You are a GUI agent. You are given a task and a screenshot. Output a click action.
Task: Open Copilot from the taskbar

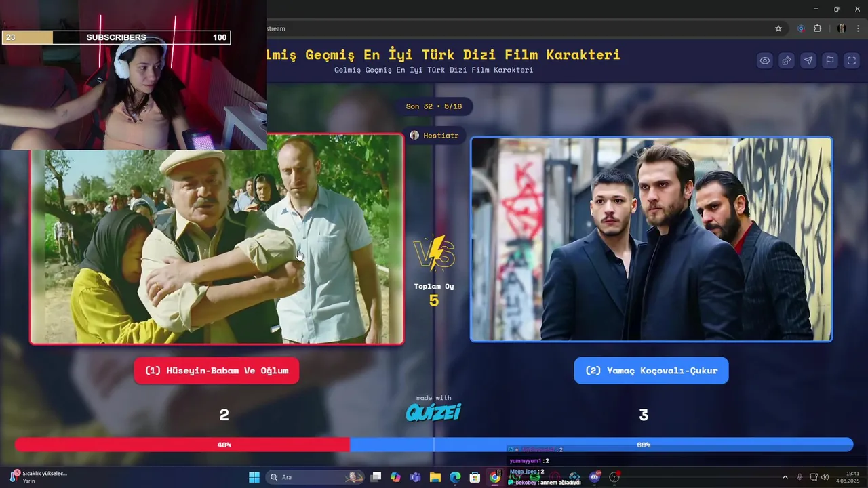pos(395,477)
